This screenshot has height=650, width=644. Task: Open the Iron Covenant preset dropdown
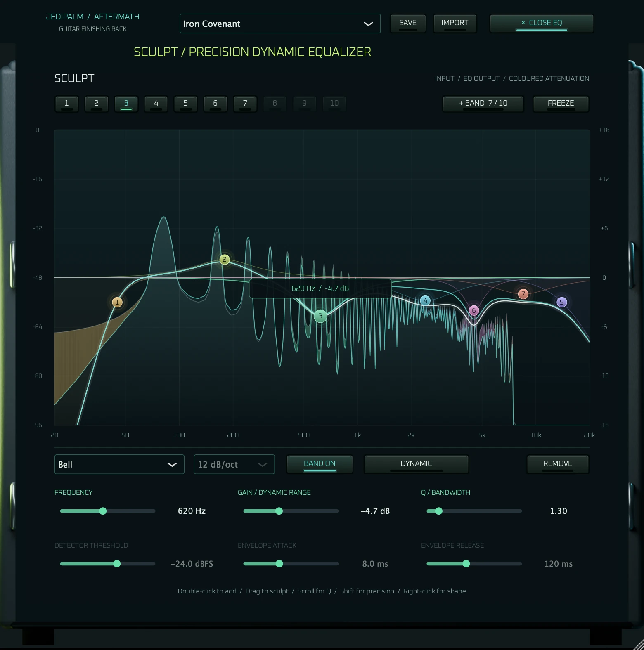click(280, 24)
